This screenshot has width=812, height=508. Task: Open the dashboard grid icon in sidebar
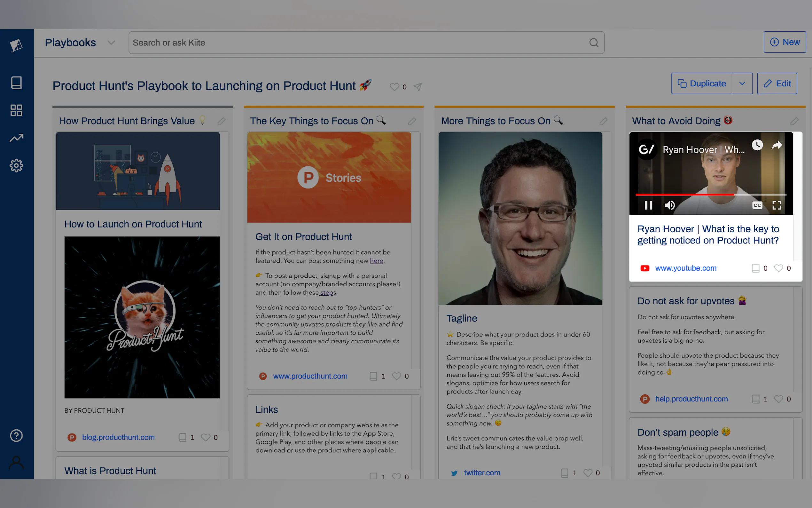[x=16, y=110]
